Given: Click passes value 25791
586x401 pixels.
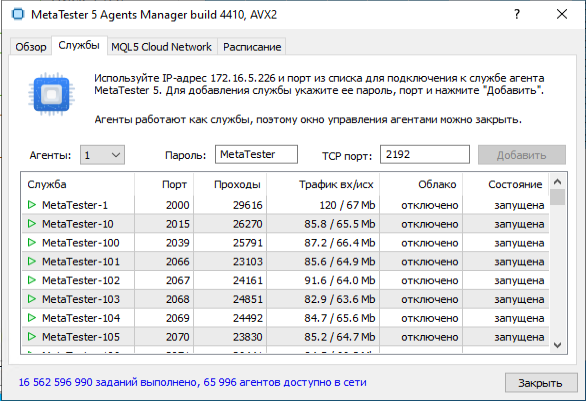Looking at the screenshot, I should tap(248, 243).
